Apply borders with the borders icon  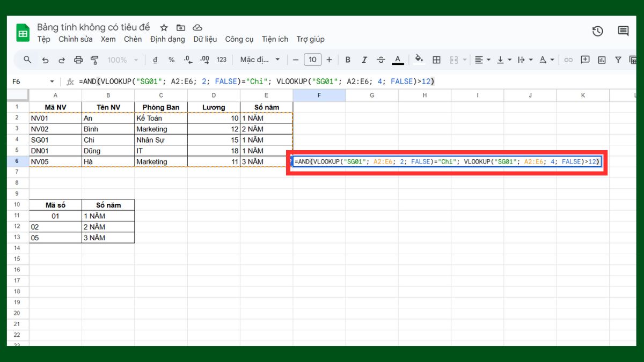tap(437, 60)
